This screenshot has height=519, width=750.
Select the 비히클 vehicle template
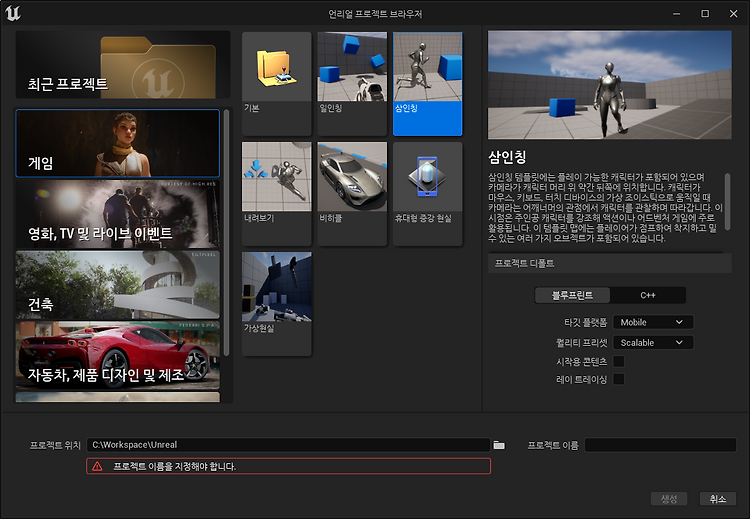[x=352, y=194]
